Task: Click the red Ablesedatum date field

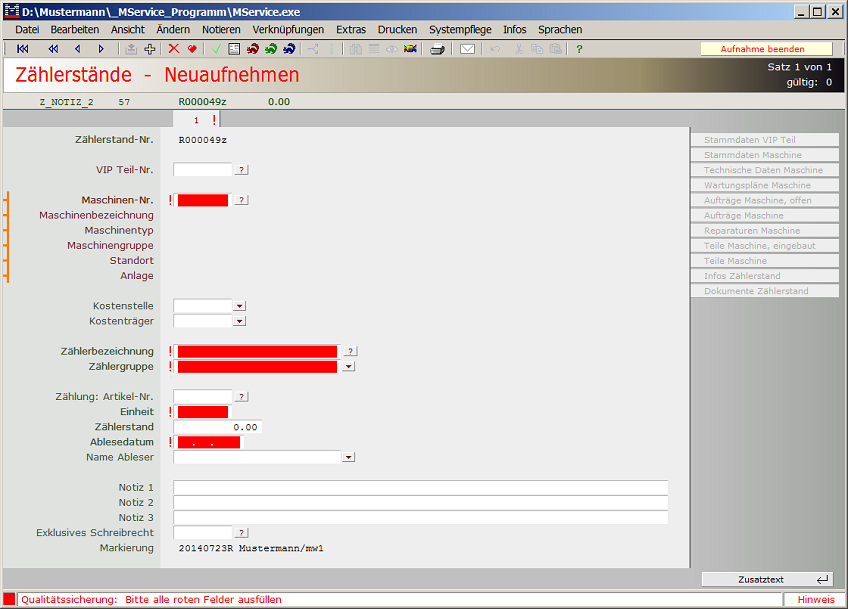Action: coord(209,442)
